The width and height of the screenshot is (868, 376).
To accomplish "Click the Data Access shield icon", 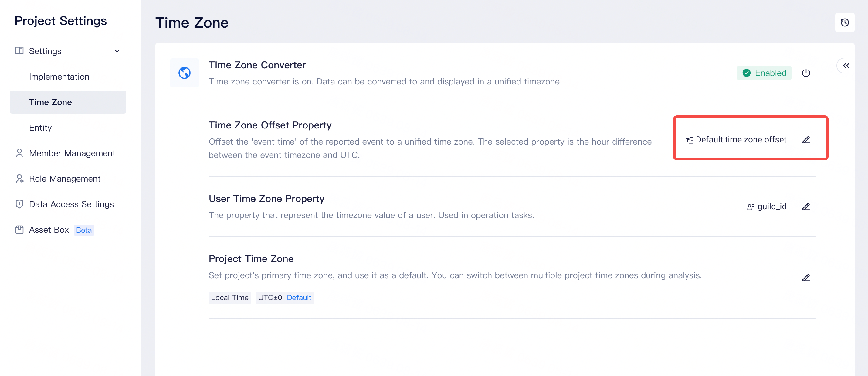I will click(x=19, y=204).
